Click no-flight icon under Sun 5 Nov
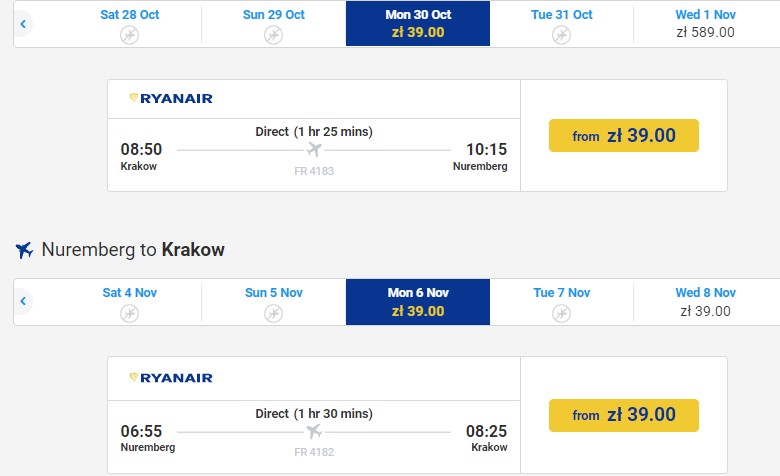 (273, 313)
